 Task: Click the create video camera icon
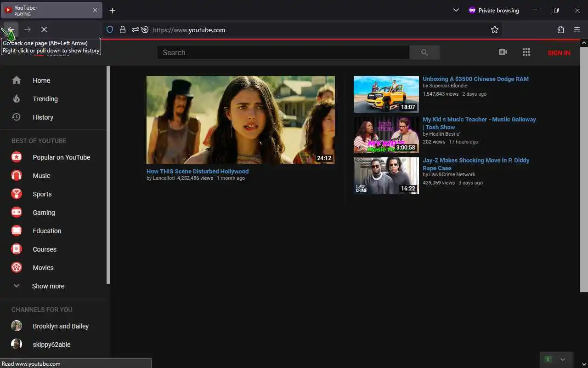tap(503, 52)
